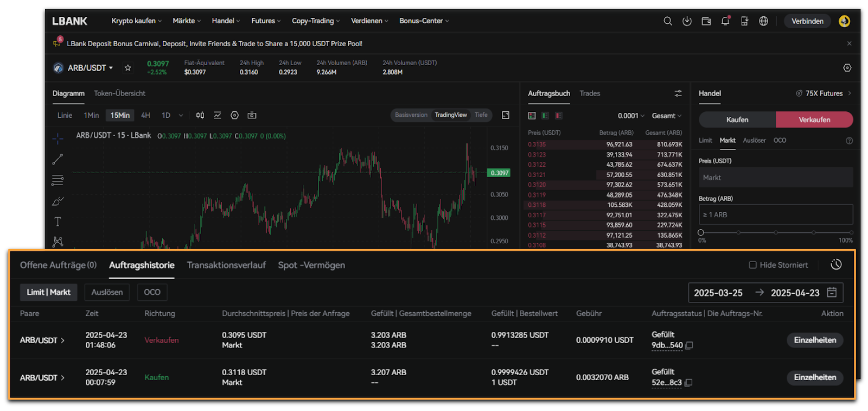Switch to Token-Übersicht tab
Screen dimensions: 868x411
pyautogui.click(x=119, y=93)
